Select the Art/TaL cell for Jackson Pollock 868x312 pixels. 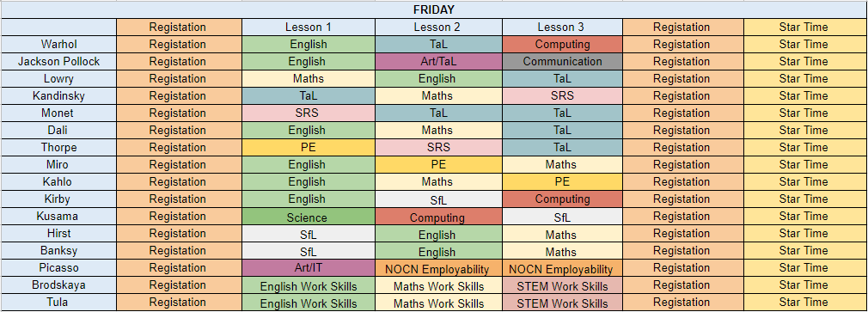439,61
